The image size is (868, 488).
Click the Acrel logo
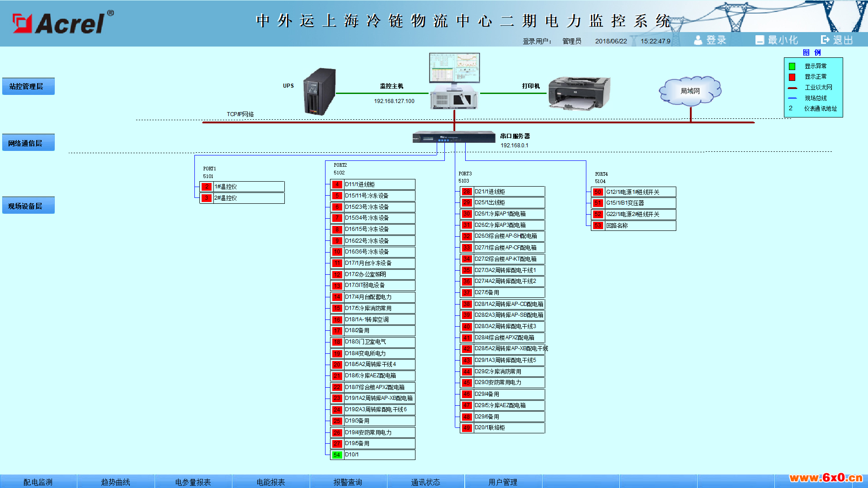63,22
